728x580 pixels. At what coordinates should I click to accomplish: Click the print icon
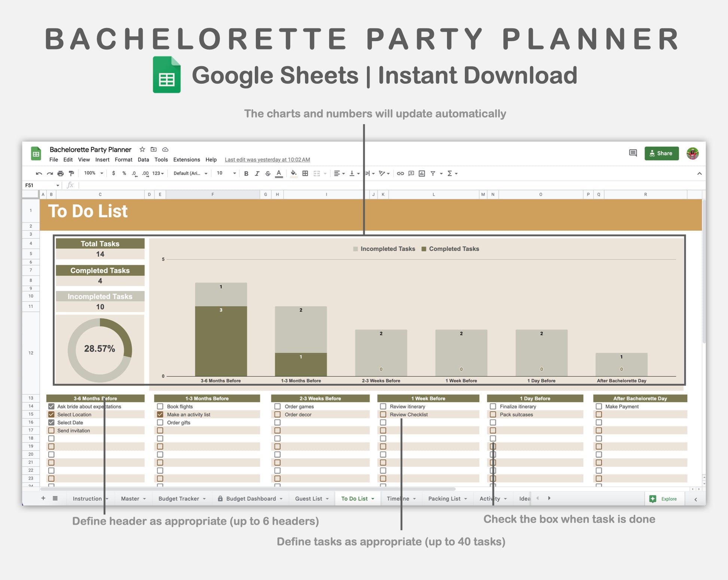tap(61, 174)
